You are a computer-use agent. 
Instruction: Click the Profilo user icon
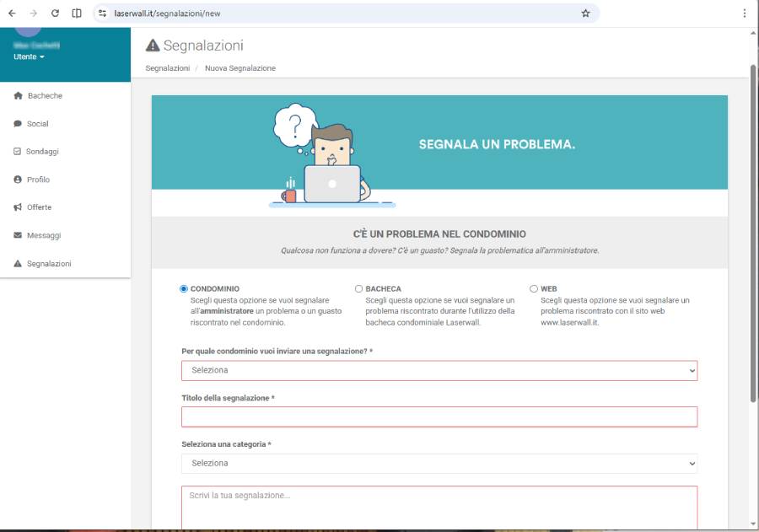click(x=18, y=180)
